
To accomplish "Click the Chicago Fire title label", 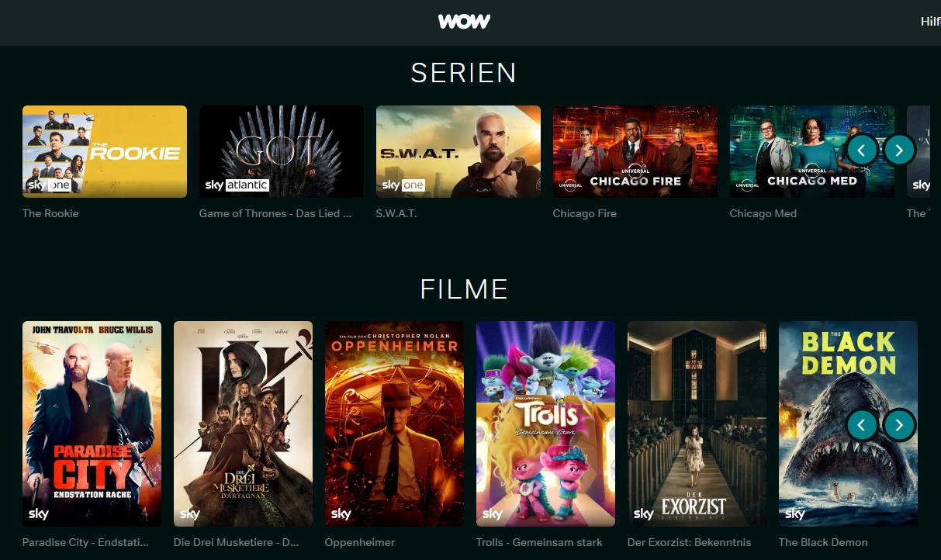I will [585, 213].
